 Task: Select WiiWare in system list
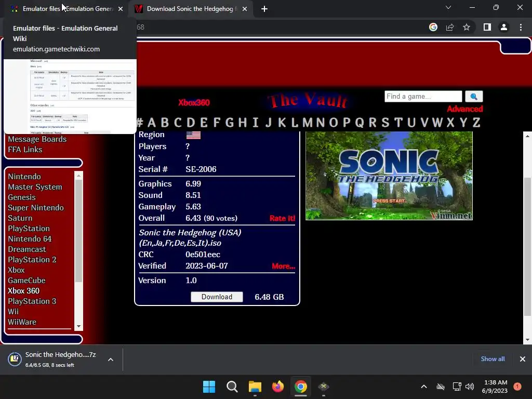[x=22, y=322]
